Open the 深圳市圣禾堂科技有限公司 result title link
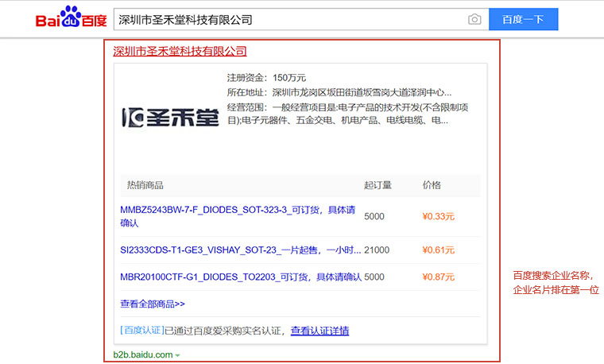 [180, 52]
